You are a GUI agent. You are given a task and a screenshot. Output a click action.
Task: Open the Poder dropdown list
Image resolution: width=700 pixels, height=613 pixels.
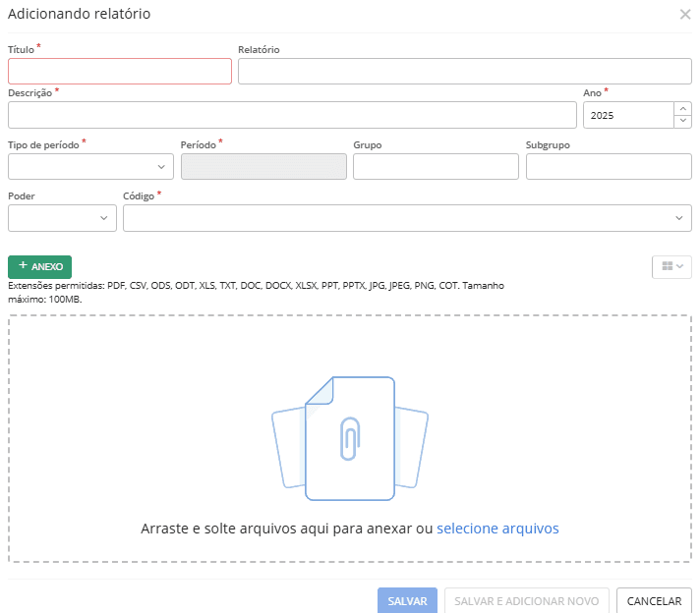click(63, 218)
